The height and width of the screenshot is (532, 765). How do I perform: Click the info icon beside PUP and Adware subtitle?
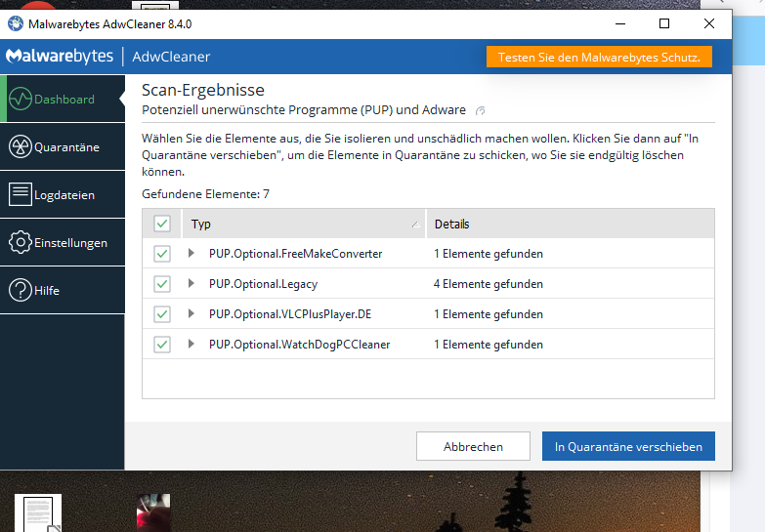[481, 110]
